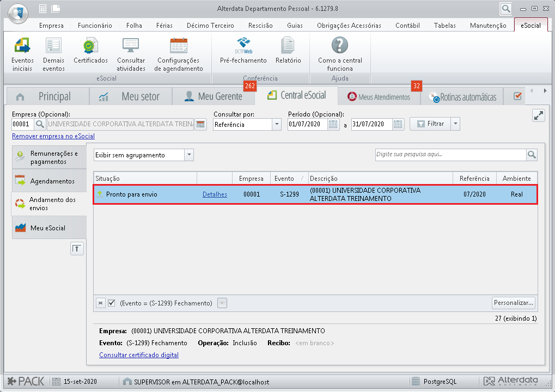The width and height of the screenshot is (555, 392).
Task: Click search magnifier in grid search box
Action: click(x=532, y=155)
